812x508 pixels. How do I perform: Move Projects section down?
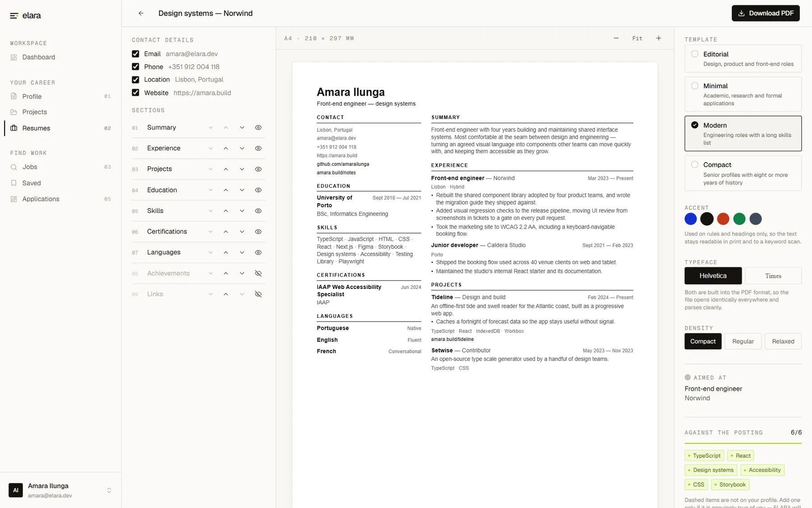coord(242,169)
